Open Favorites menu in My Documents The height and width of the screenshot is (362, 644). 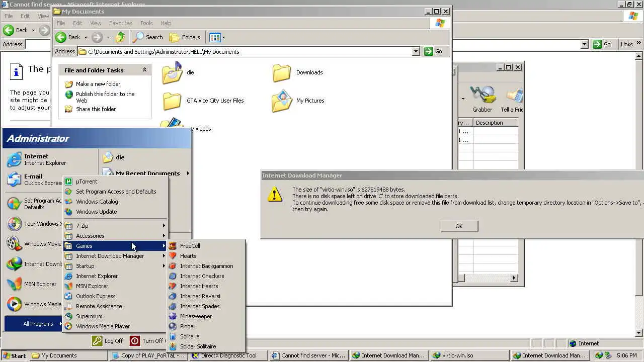point(121,23)
